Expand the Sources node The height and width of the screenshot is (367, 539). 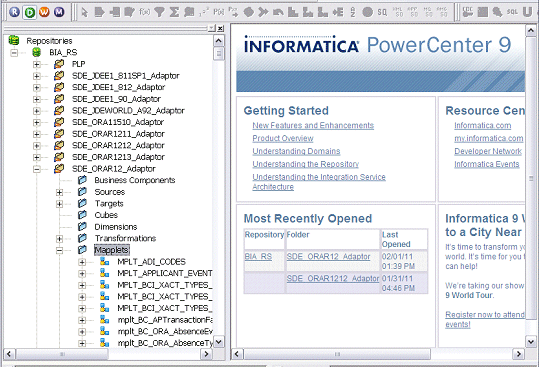point(59,192)
